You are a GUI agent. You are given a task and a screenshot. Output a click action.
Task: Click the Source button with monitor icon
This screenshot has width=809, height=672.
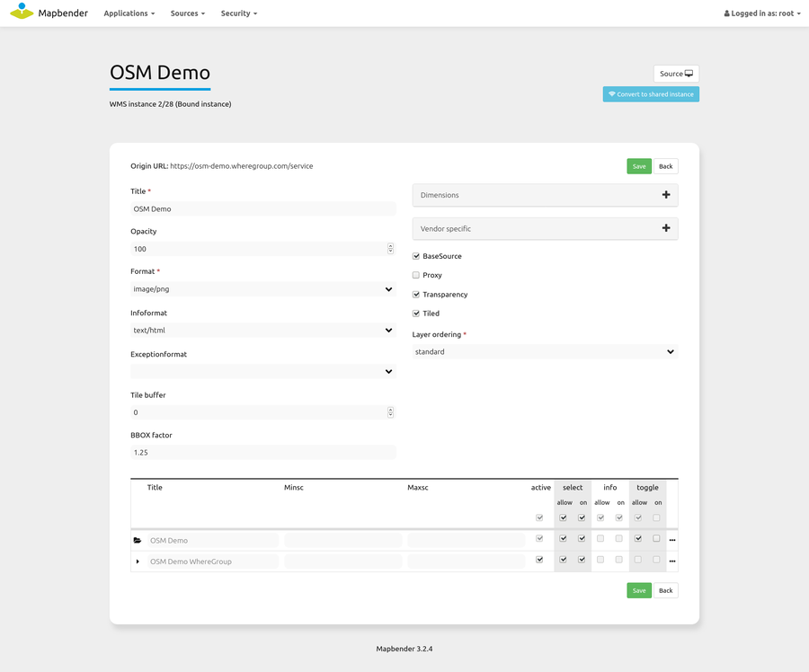676,74
